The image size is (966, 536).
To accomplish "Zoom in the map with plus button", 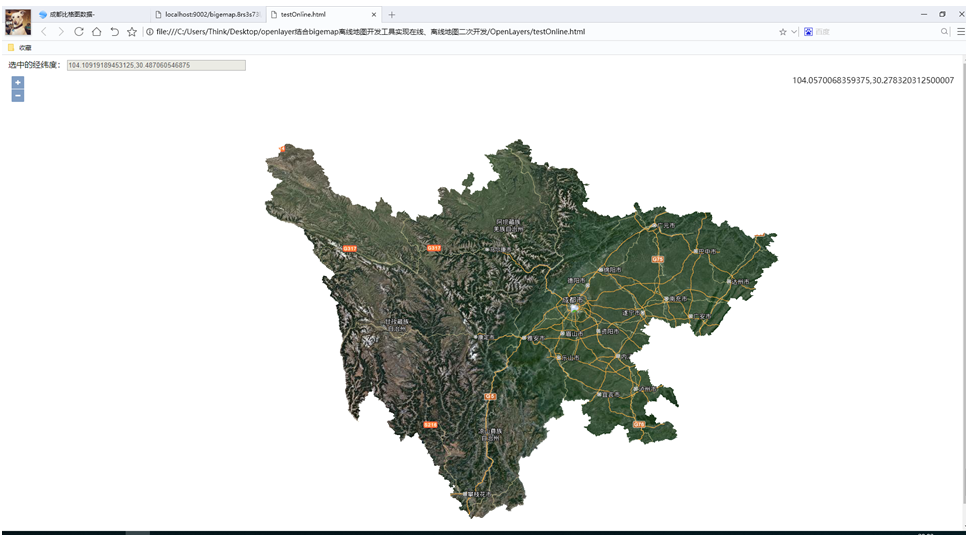I will tap(17, 82).
